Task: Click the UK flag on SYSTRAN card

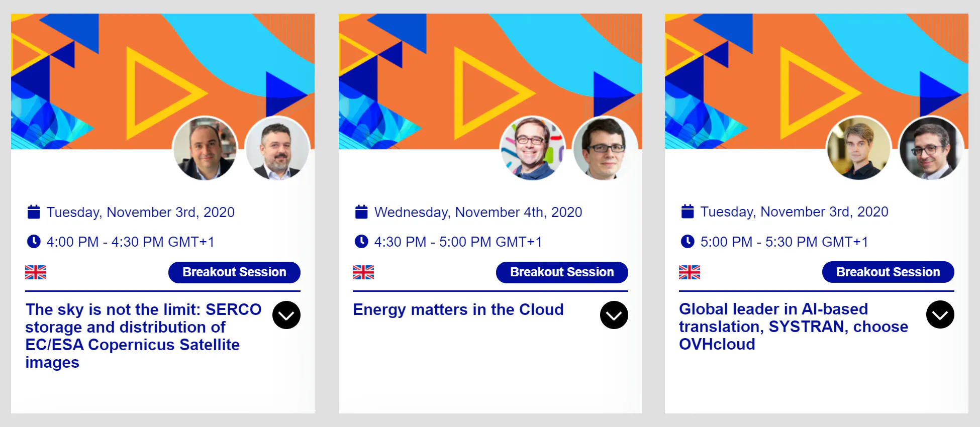Action: pyautogui.click(x=690, y=272)
